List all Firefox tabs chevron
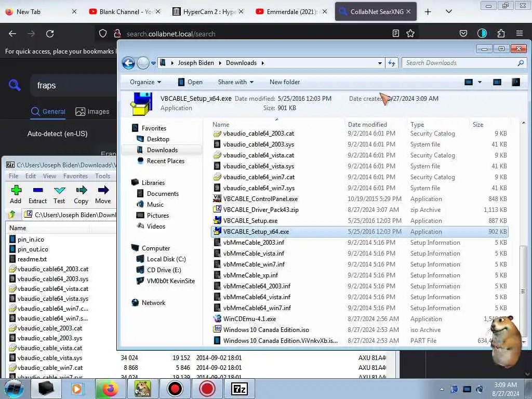The width and height of the screenshot is (532, 399). 448,11
